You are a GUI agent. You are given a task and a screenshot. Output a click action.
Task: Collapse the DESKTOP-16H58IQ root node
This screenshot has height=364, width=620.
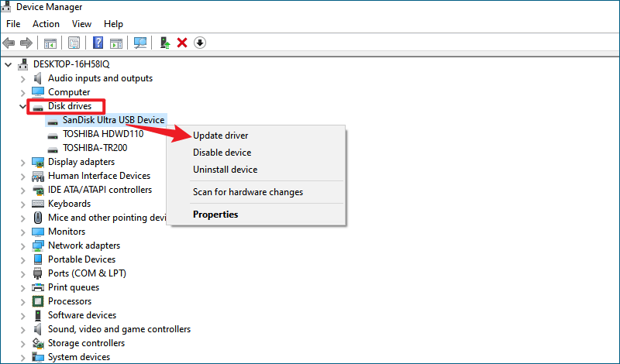pos(9,64)
